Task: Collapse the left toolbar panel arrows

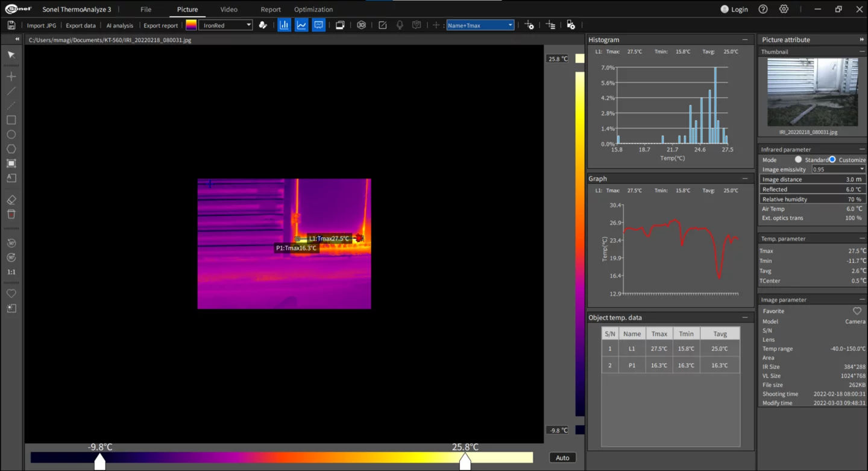Action: coord(17,39)
